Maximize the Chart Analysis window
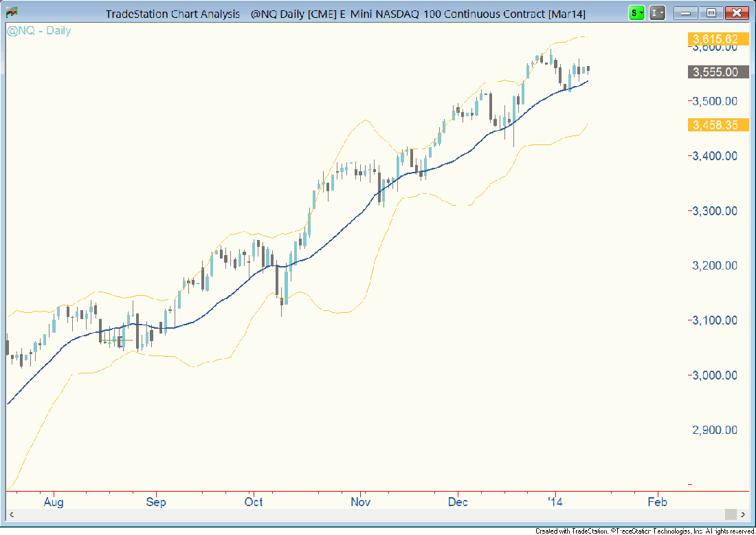This screenshot has width=756, height=535. (711, 13)
